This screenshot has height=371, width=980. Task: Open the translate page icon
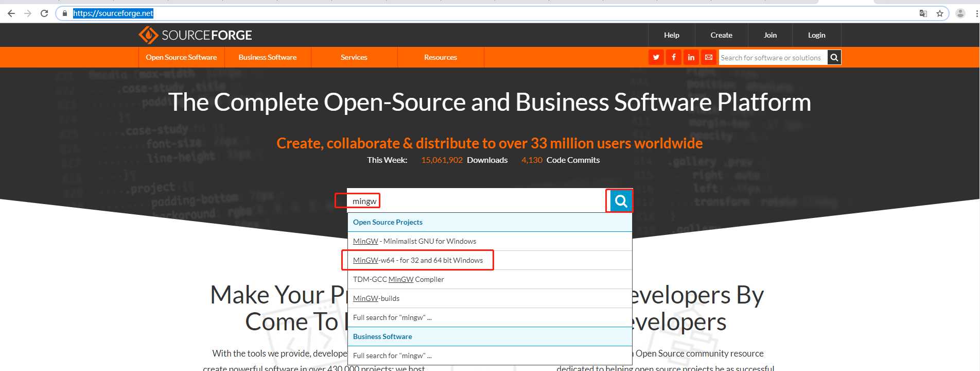[923, 13]
